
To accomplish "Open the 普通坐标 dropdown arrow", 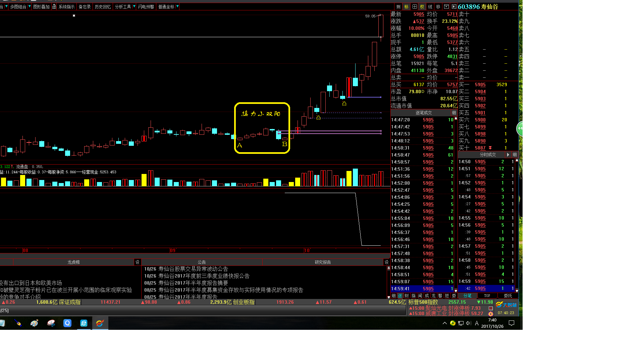I will (x=177, y=7).
